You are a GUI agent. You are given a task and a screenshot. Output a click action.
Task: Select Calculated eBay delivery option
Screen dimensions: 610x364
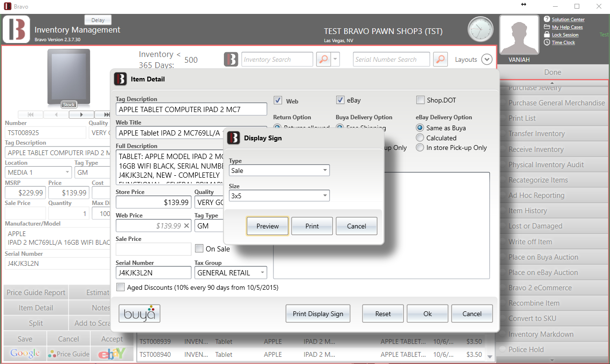(x=420, y=138)
